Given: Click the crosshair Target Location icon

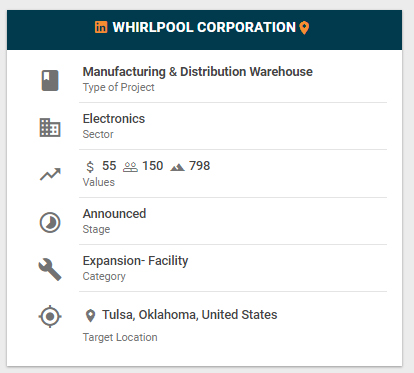Looking at the screenshot, I should [50, 316].
